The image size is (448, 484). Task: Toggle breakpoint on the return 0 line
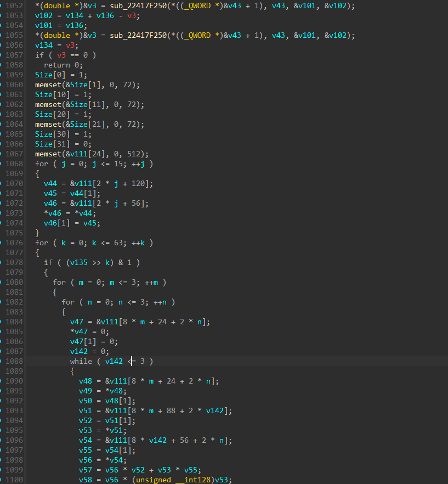coord(2,65)
